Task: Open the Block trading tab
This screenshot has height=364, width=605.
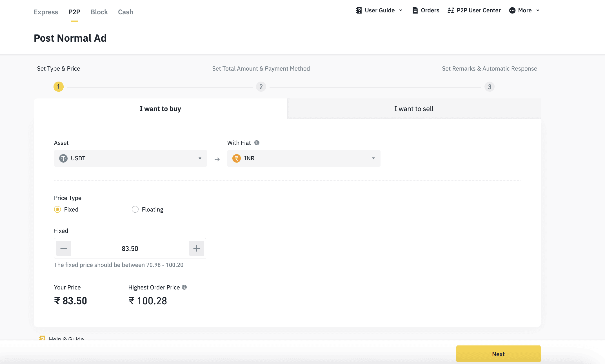Action: pos(99,12)
